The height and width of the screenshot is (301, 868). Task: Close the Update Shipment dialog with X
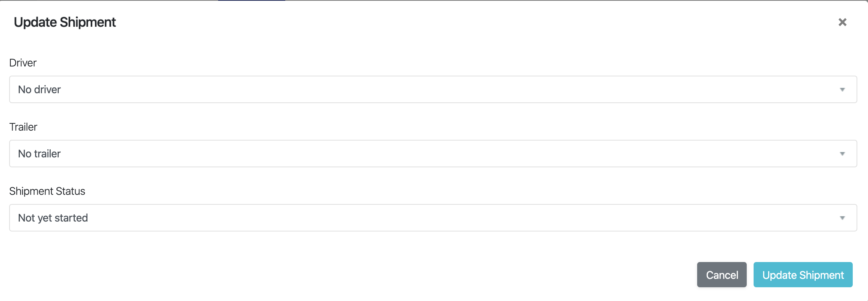click(x=842, y=22)
